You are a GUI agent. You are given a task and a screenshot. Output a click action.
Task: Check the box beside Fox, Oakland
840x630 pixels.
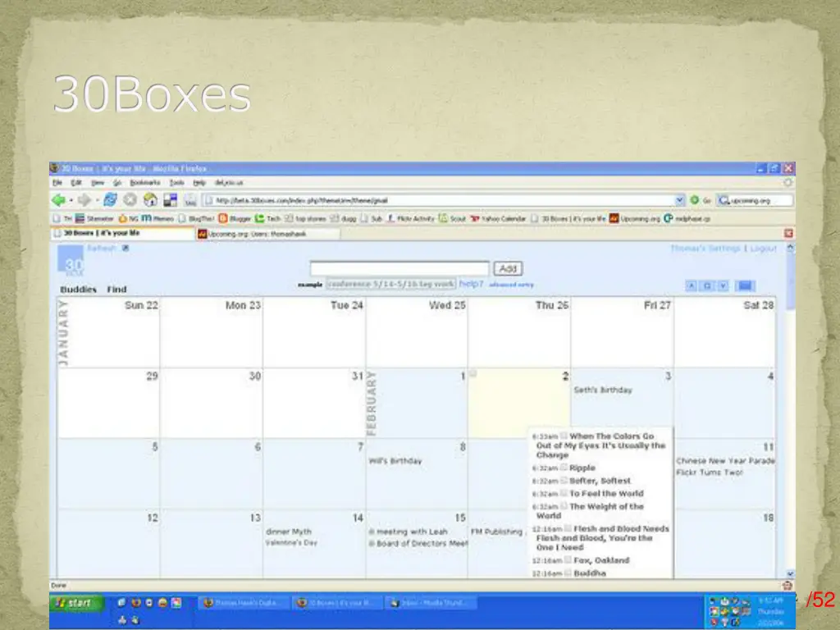[568, 559]
